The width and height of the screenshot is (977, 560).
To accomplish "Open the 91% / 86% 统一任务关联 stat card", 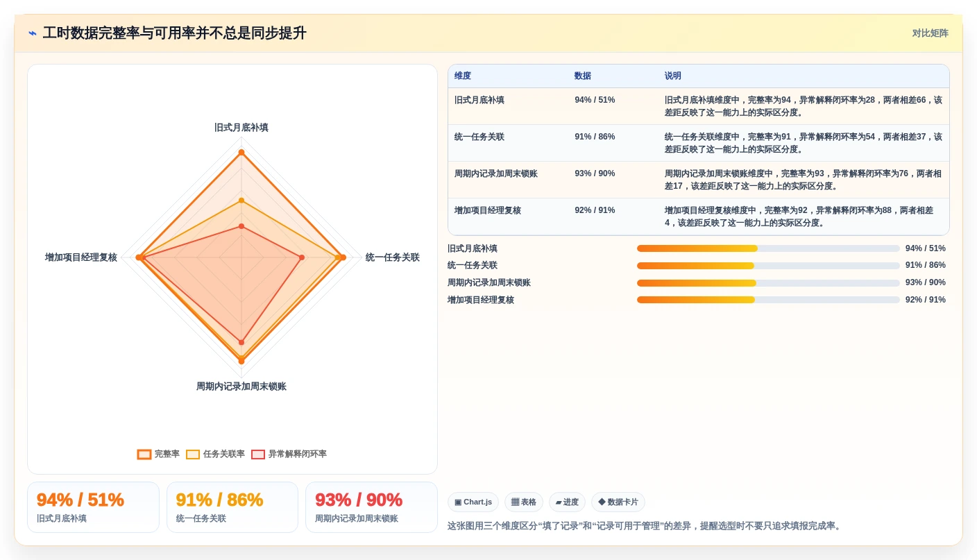I will tap(232, 507).
